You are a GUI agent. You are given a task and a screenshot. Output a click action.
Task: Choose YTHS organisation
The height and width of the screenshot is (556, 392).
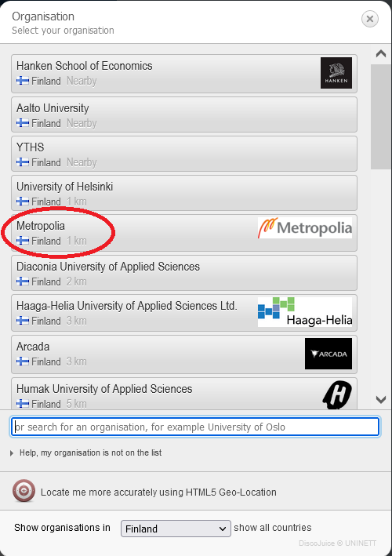point(184,154)
